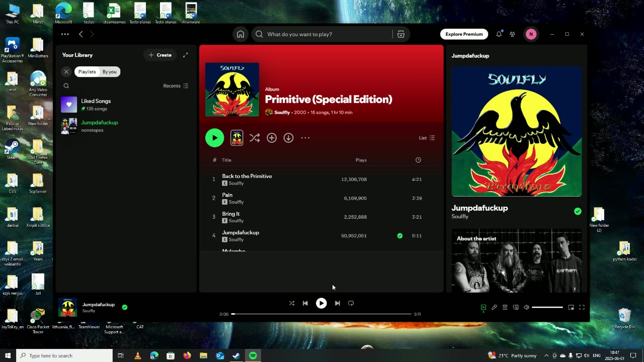The image size is (644, 362).
Task: Adjust the Spotify volume slider
Action: click(547, 307)
